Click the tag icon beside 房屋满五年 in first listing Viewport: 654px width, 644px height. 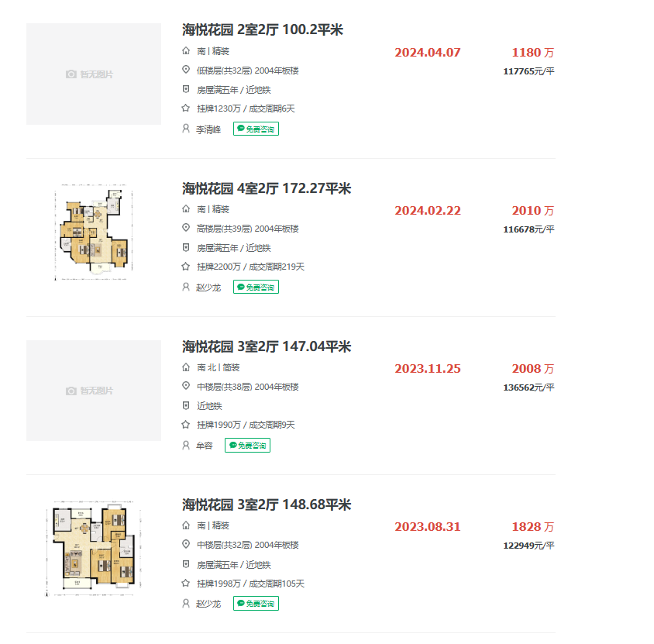[x=184, y=89]
